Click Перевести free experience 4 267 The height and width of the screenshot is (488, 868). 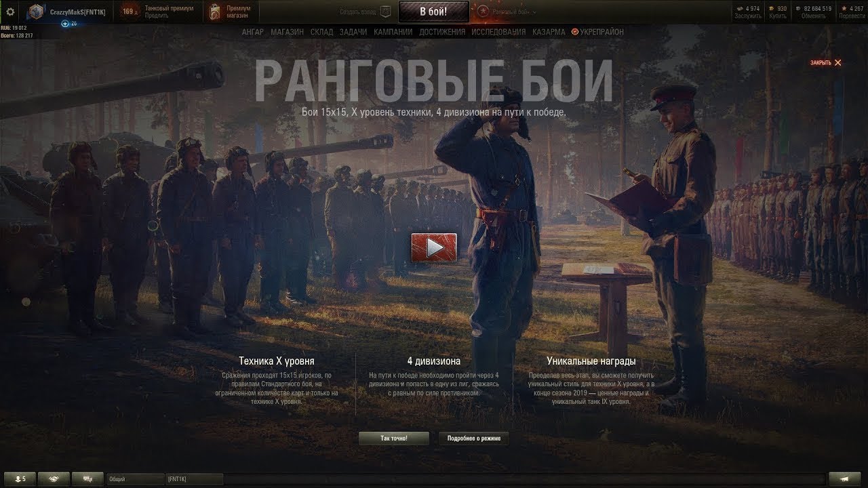click(852, 12)
